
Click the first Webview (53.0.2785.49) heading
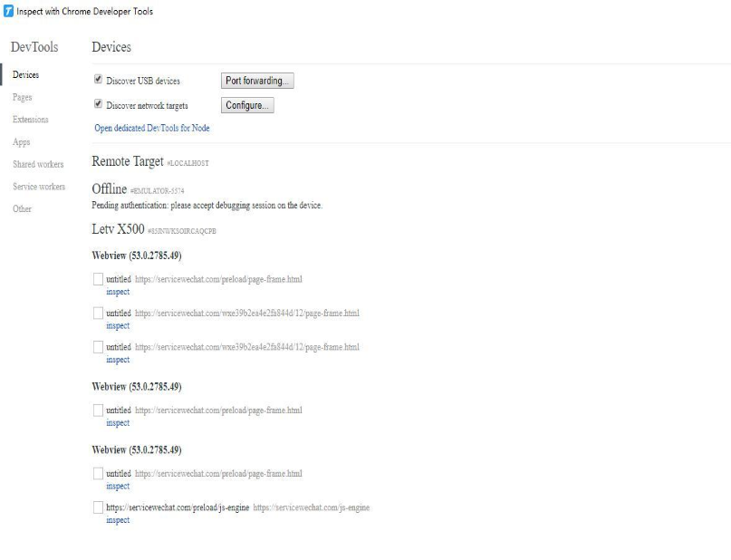click(137, 256)
